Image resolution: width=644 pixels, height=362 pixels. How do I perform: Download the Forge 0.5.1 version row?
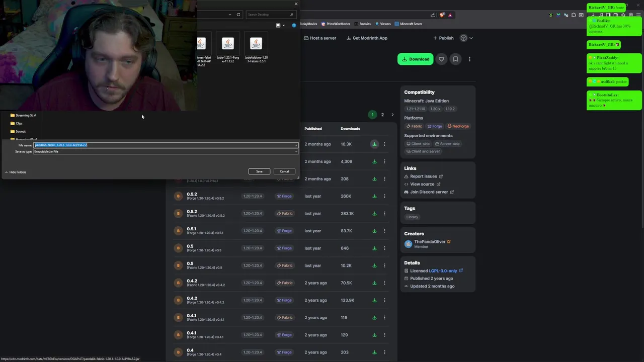click(374, 231)
